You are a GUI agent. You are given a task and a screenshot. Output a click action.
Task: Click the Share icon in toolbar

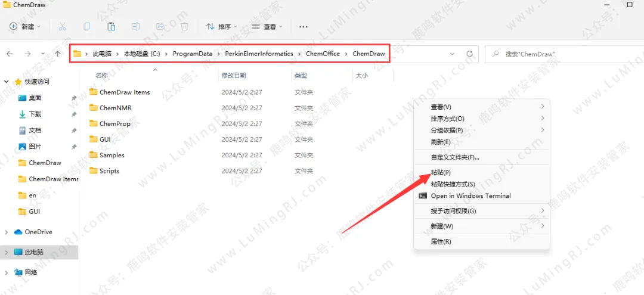[x=160, y=27]
